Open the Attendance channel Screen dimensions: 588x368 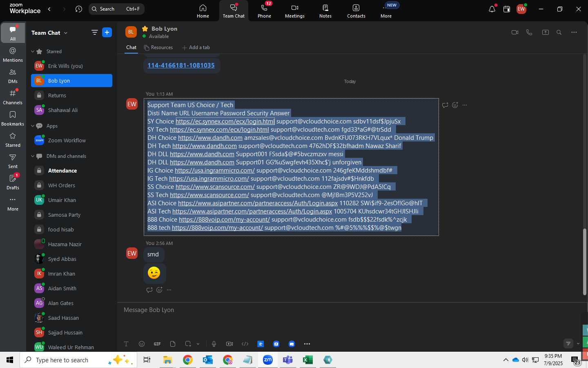pos(71,171)
